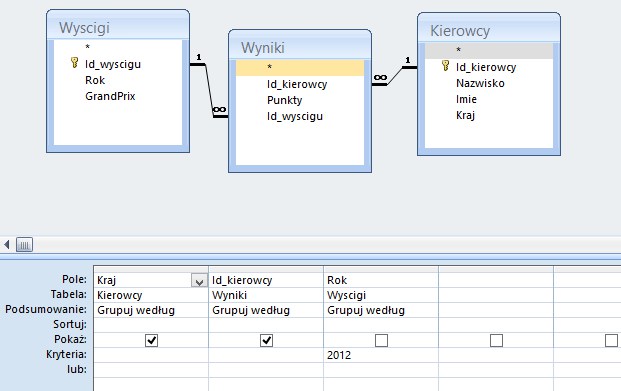The height and width of the screenshot is (391, 621).
Task: Click the Kraj cell in Pole row
Action: (x=151, y=280)
